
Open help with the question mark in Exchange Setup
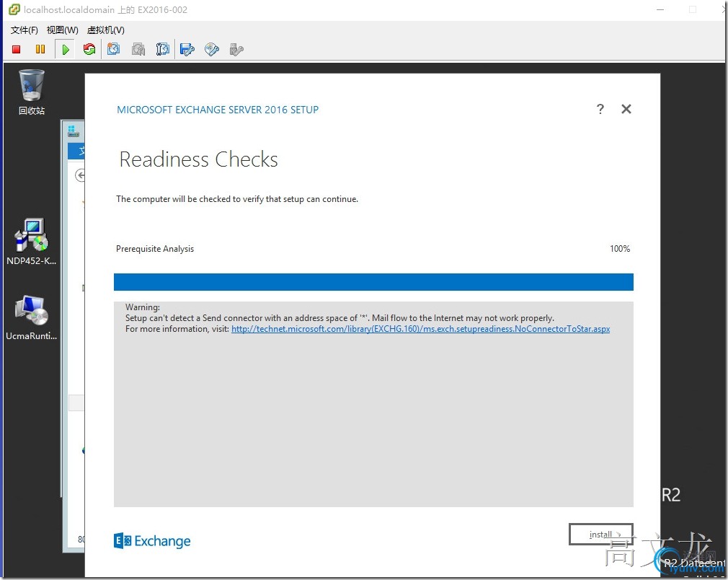[600, 109]
